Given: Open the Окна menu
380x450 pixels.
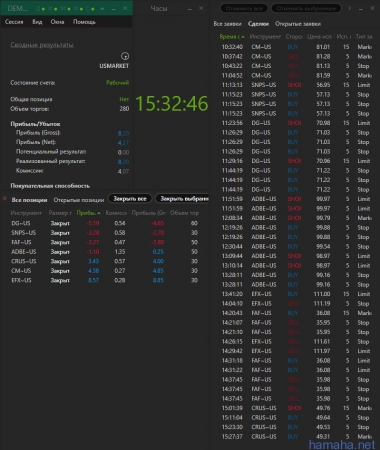Looking at the screenshot, I should 57,22.
